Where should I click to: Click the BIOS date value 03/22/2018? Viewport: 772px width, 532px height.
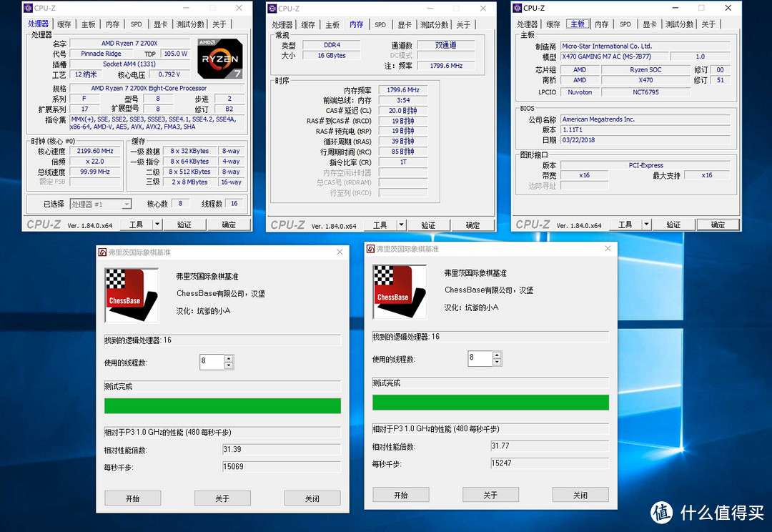645,140
